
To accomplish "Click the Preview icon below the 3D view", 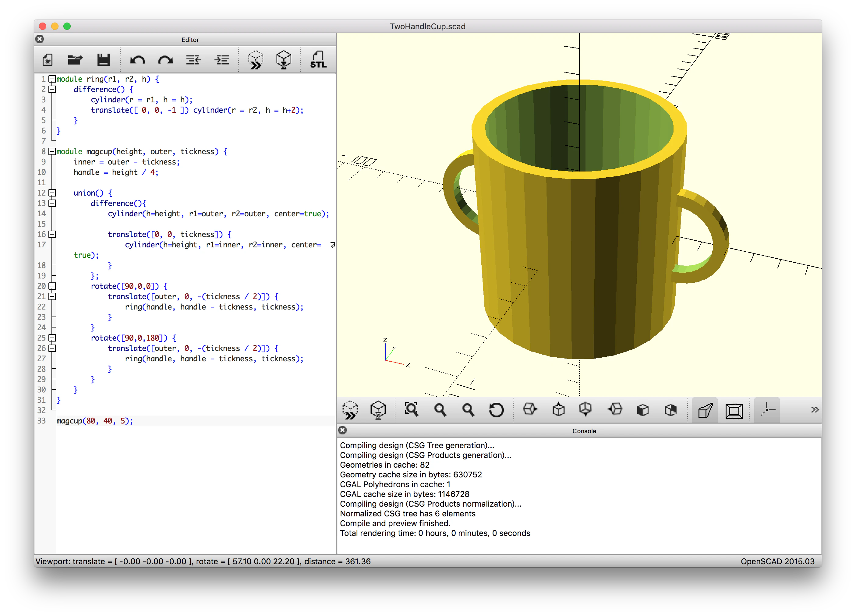I will point(350,410).
